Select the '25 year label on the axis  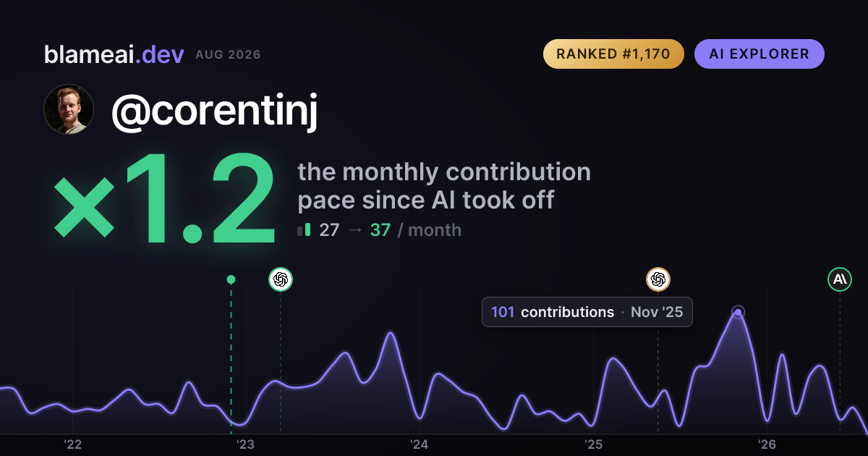[x=593, y=444]
